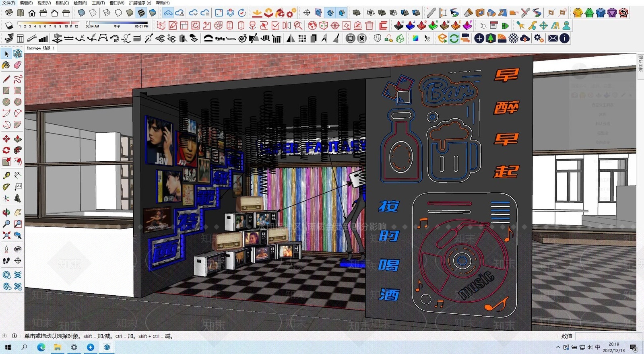
Task: Open the 绘图(R) menu
Action: [x=80, y=3]
